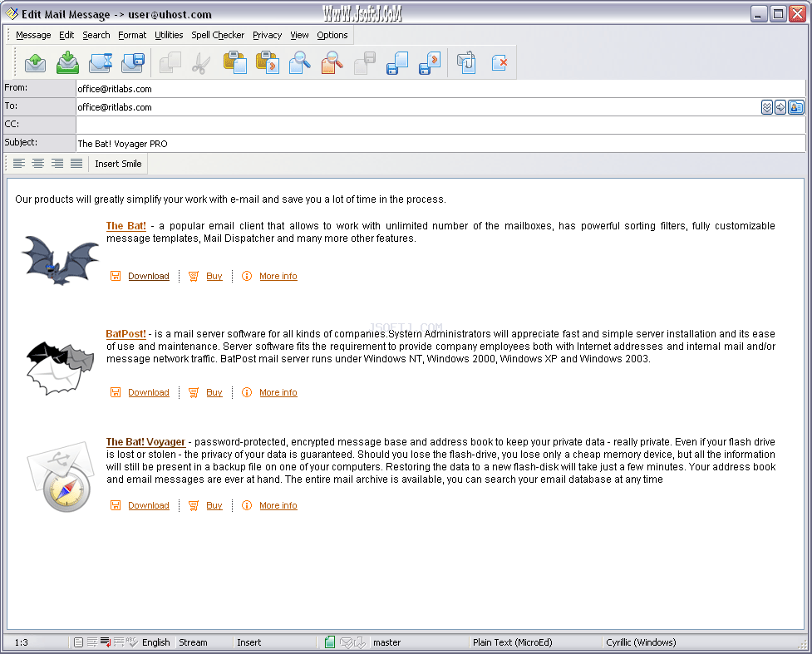Open the Edit menu

click(66, 35)
